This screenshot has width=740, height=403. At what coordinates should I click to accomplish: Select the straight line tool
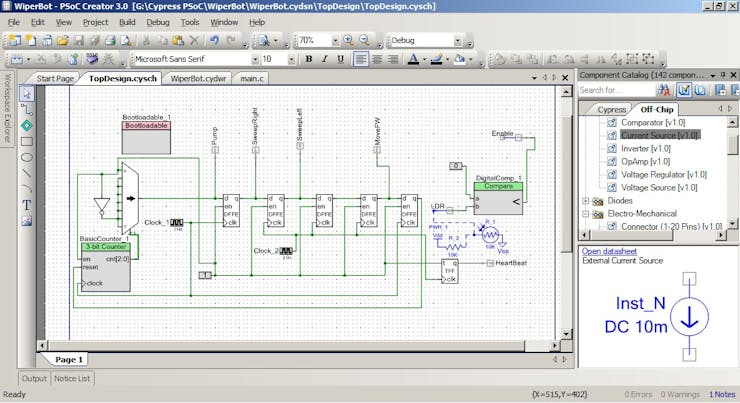pyautogui.click(x=27, y=173)
